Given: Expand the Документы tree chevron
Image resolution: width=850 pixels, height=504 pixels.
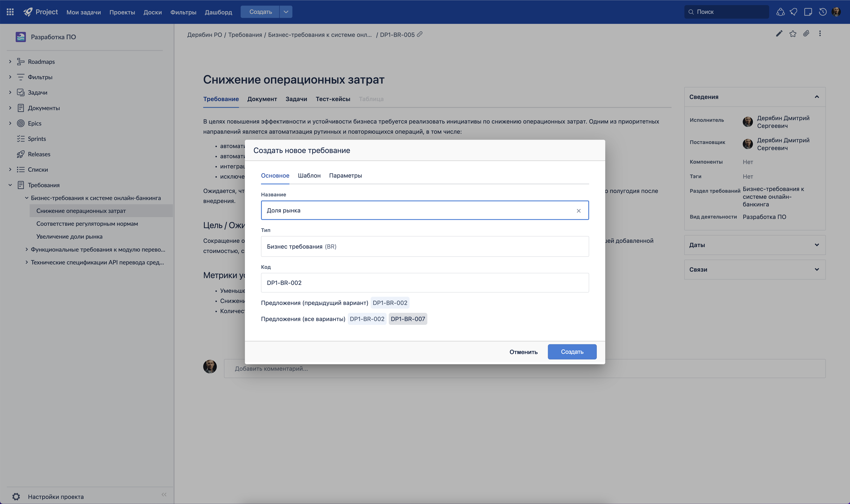Looking at the screenshot, I should coord(10,108).
